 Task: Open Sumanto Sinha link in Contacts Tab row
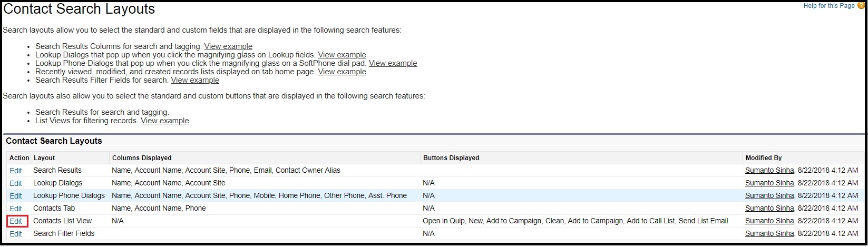pyautogui.click(x=769, y=209)
